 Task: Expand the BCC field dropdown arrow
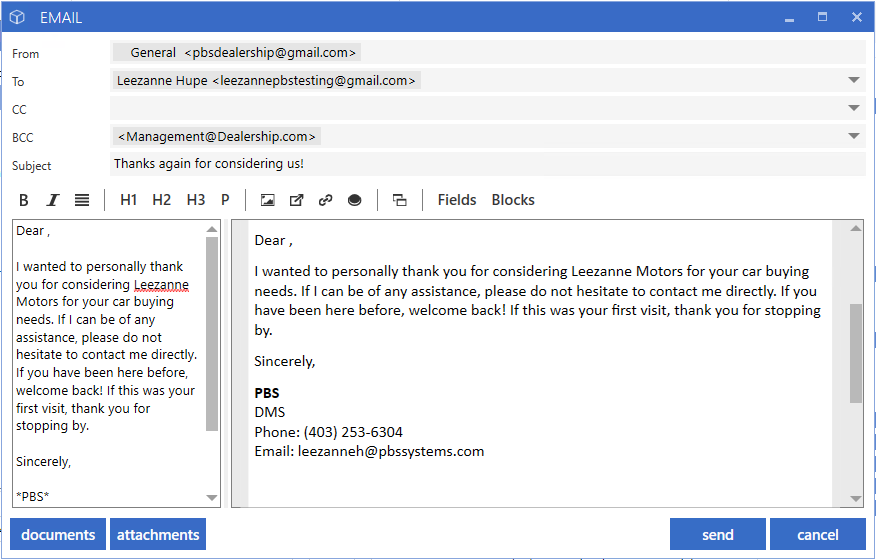point(854,136)
